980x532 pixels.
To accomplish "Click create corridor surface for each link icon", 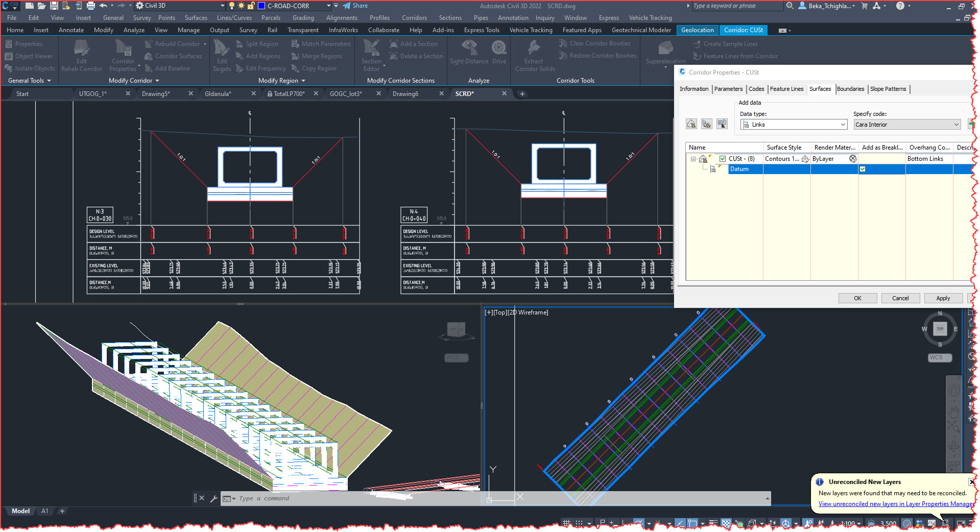I will 707,124.
